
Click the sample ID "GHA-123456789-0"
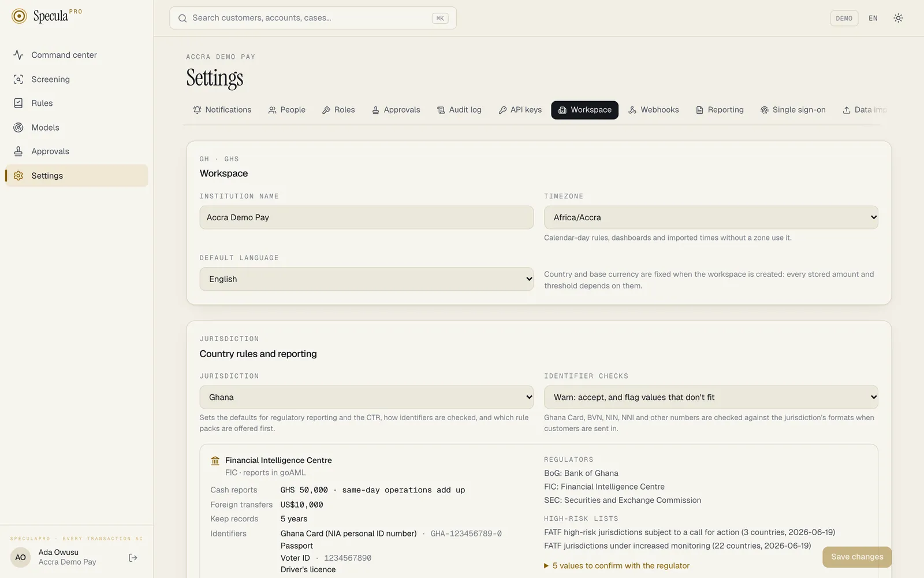pyautogui.click(x=466, y=533)
